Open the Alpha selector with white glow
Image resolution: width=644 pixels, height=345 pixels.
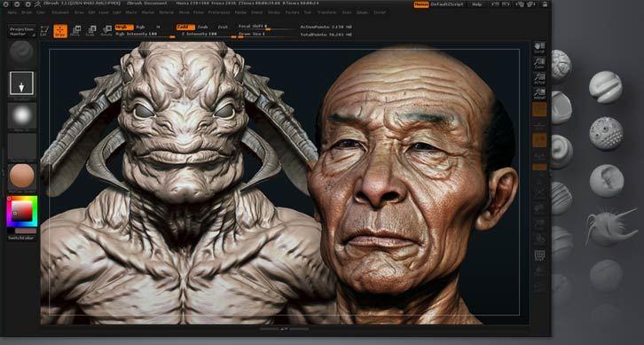(22, 116)
